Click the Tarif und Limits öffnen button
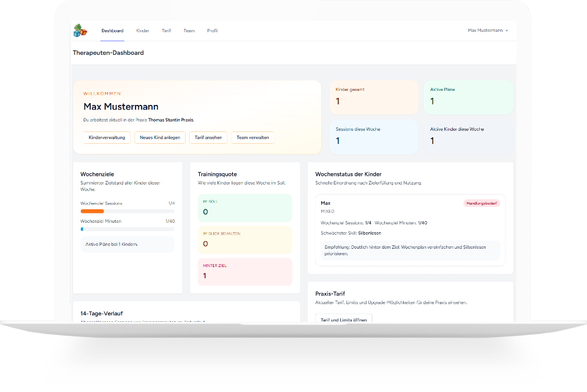Screen dimensions: 587x392 pyautogui.click(x=344, y=319)
